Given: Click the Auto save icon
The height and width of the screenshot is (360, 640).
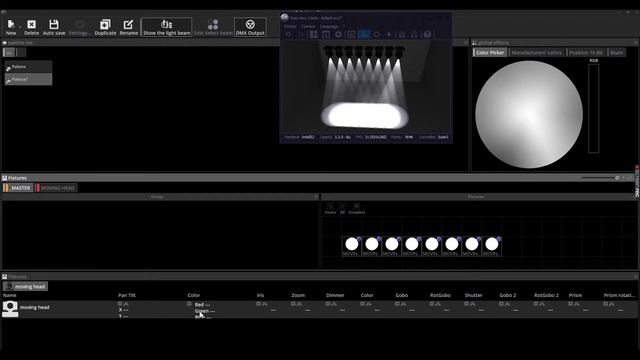Looking at the screenshot, I should 54,27.
